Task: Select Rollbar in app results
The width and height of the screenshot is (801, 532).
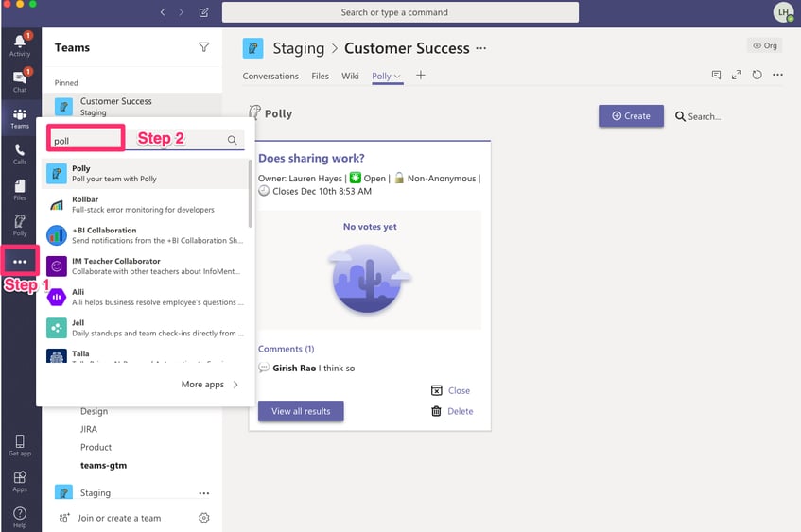Action: (x=145, y=204)
